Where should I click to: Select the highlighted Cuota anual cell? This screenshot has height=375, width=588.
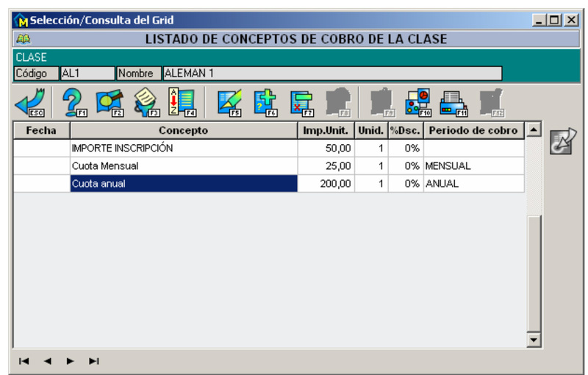(184, 183)
